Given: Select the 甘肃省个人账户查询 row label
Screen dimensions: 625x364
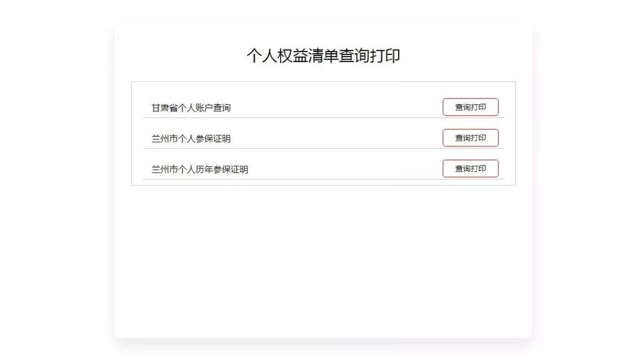Looking at the screenshot, I should [x=191, y=108].
